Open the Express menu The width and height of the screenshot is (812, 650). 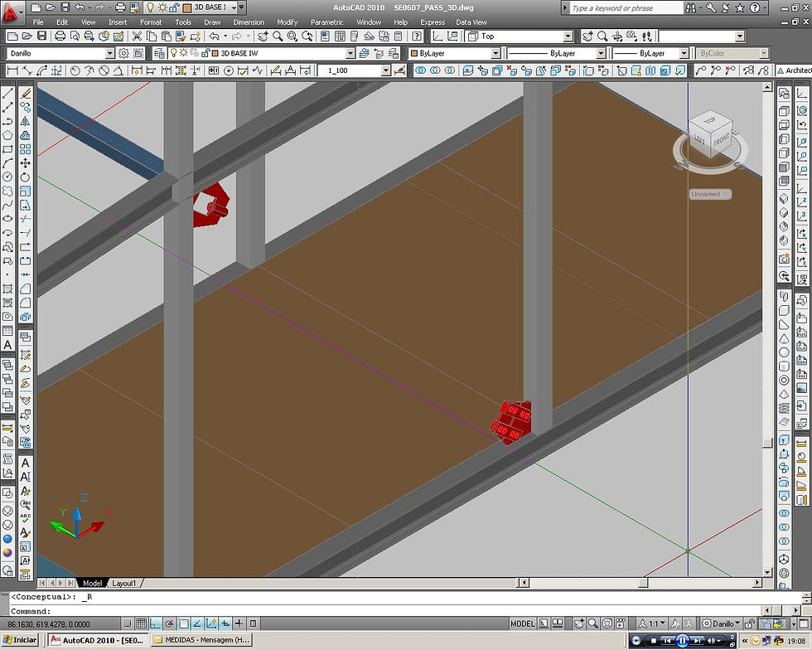coord(433,22)
